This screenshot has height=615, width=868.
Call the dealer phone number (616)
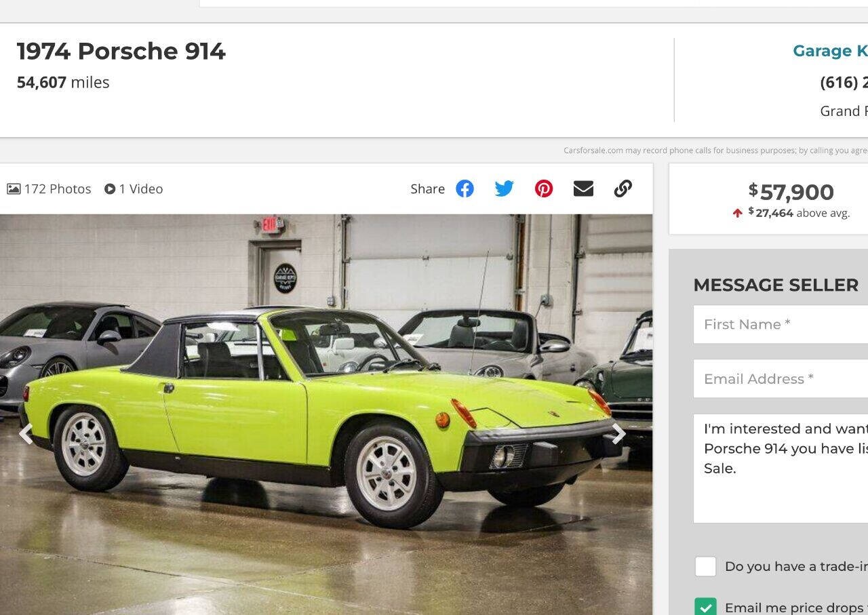point(844,82)
